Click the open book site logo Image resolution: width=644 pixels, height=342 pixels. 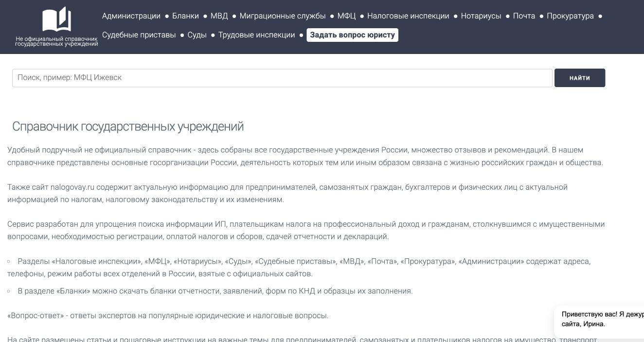coord(56,20)
